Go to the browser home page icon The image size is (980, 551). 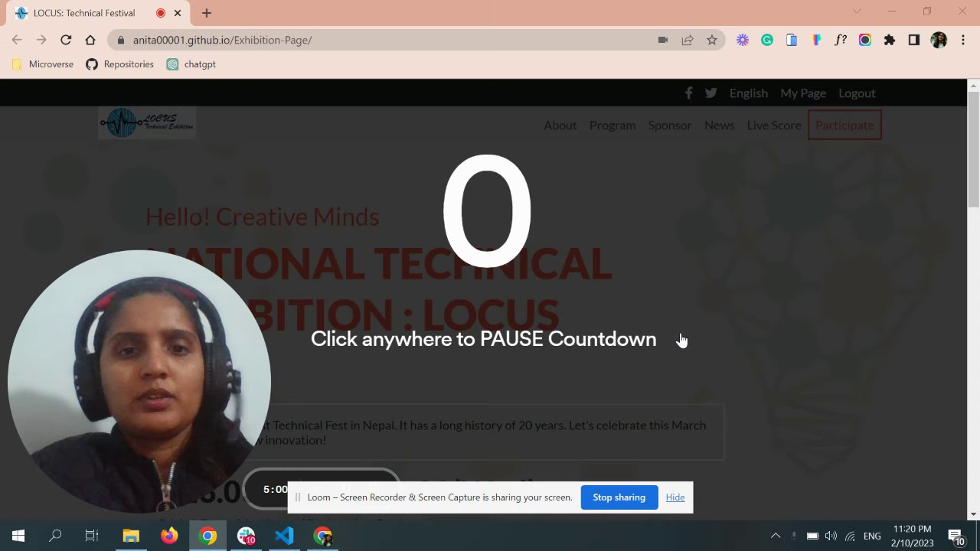tap(90, 40)
